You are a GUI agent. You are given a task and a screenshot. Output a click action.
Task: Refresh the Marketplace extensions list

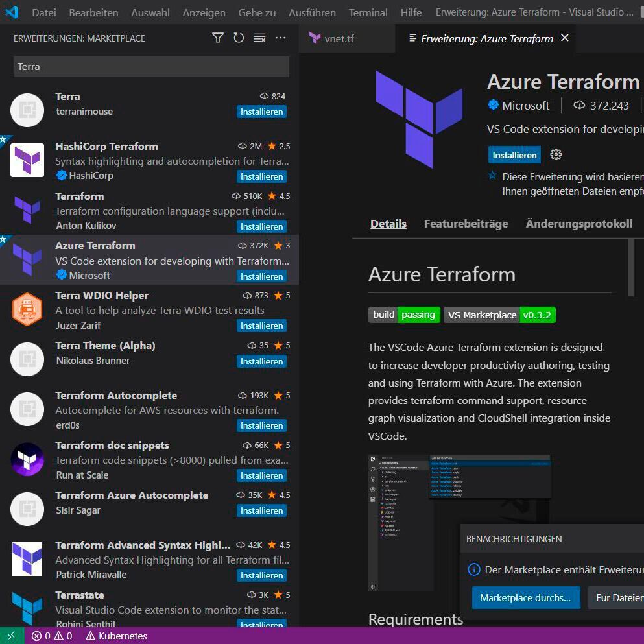click(239, 38)
